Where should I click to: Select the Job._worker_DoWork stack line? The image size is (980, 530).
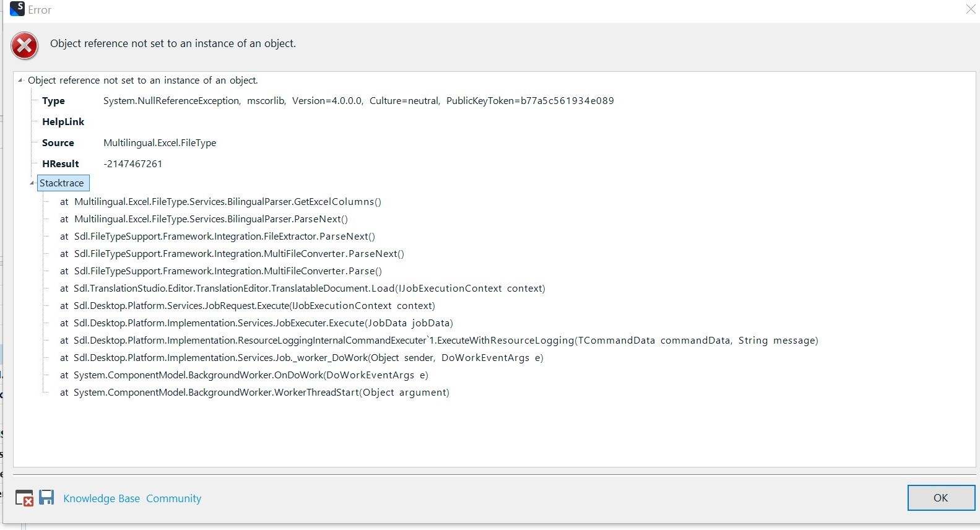[x=301, y=358]
